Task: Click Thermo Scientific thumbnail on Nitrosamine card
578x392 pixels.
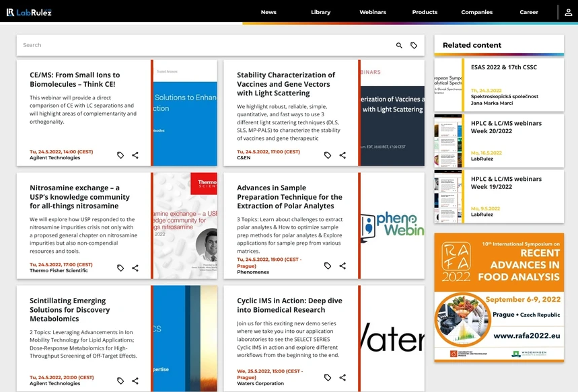Action: (185, 225)
